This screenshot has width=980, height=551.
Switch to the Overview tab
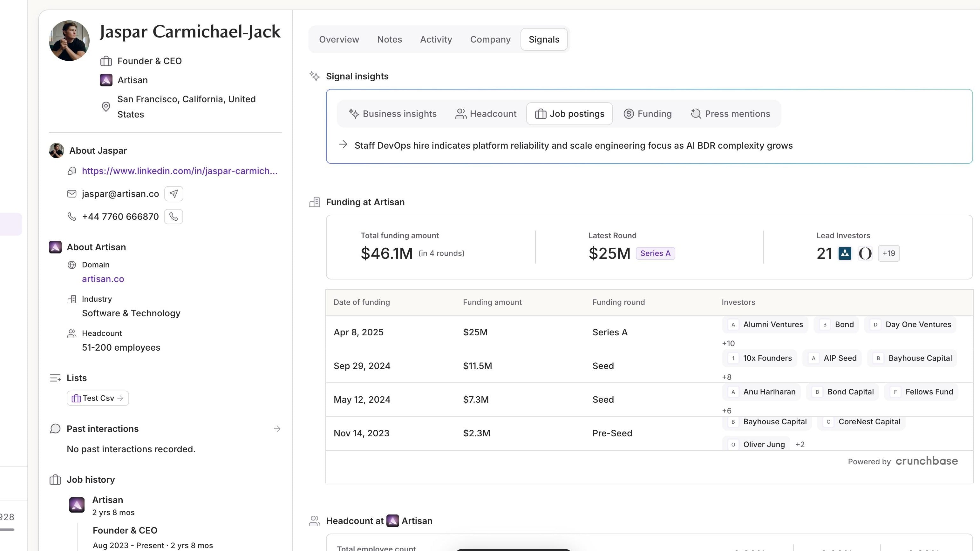click(x=339, y=40)
